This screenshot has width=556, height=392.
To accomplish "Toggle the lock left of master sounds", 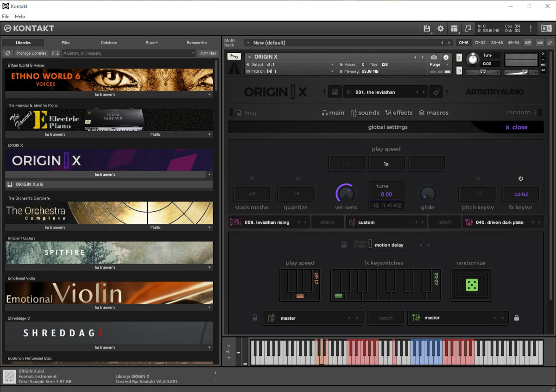I will 255,318.
